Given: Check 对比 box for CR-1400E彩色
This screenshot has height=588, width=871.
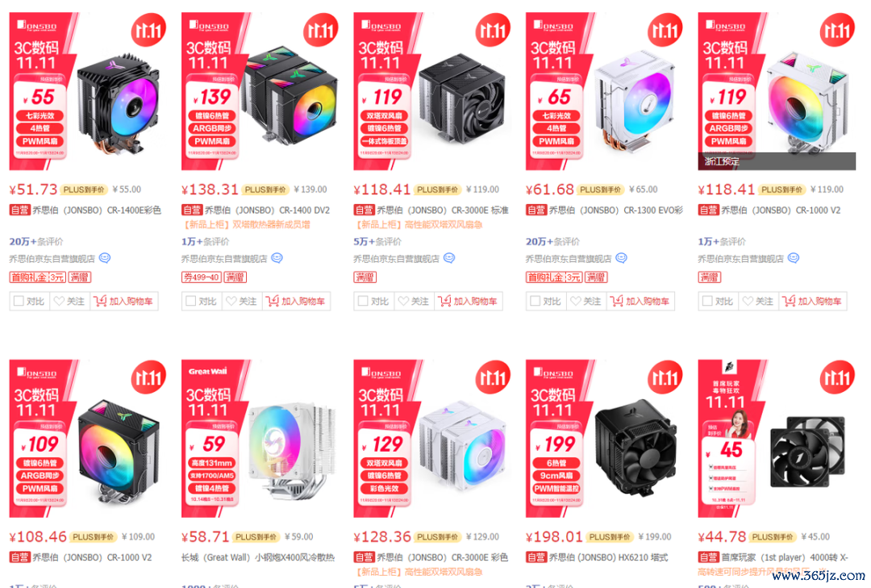Looking at the screenshot, I should 19,301.
